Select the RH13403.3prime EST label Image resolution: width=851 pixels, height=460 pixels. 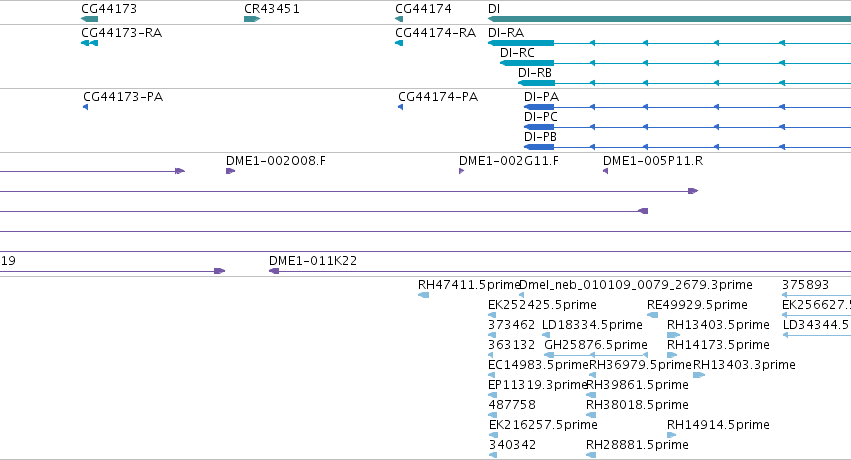tap(744, 365)
